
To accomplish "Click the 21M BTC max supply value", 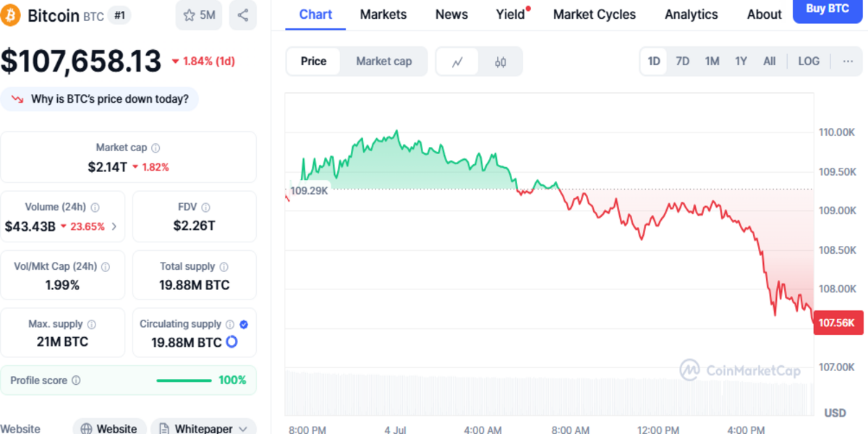I will 62,341.
